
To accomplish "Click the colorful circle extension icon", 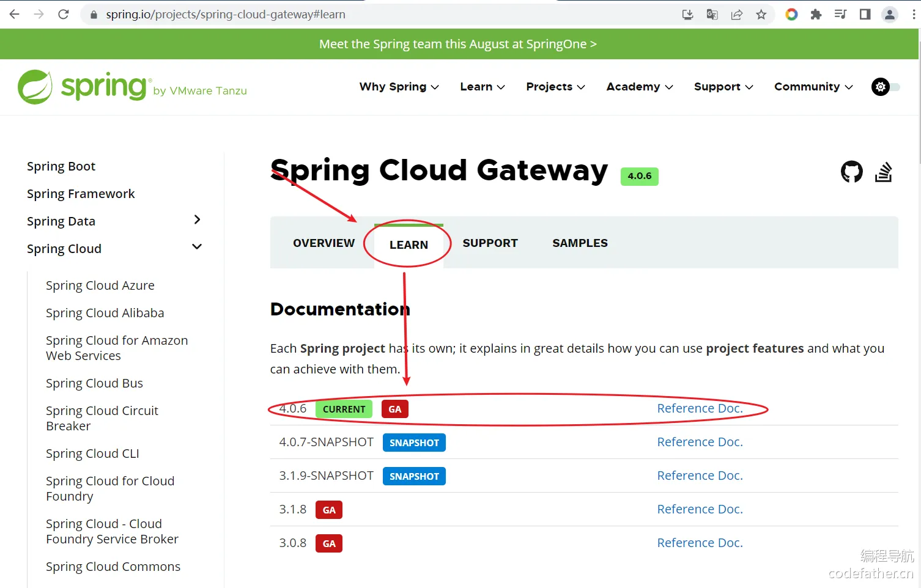I will tap(791, 14).
